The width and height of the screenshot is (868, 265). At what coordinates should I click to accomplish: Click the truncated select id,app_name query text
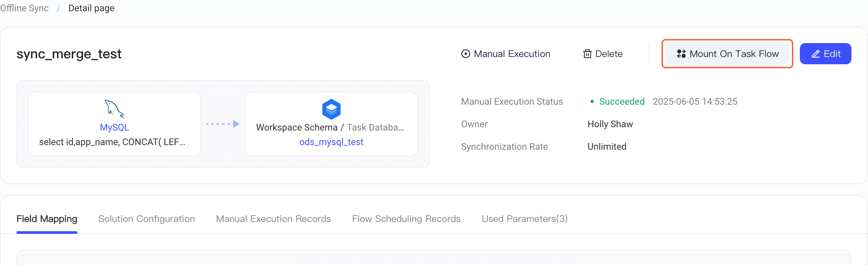[x=112, y=142]
